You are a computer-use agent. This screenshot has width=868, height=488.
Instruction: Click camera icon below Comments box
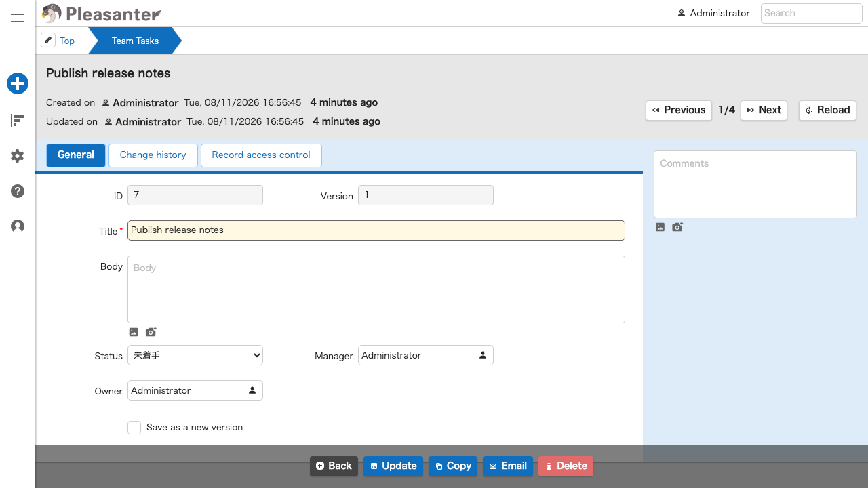tap(677, 227)
